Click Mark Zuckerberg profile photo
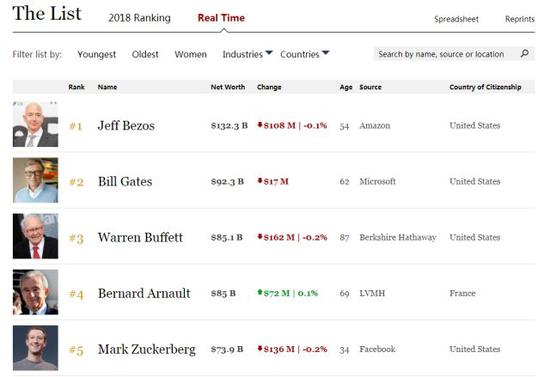 [35, 348]
